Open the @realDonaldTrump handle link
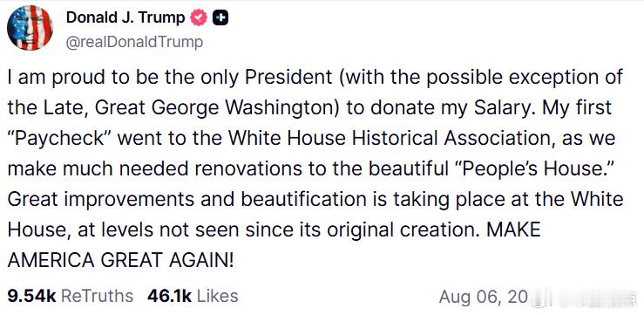The height and width of the screenshot is (315, 644). [x=134, y=42]
